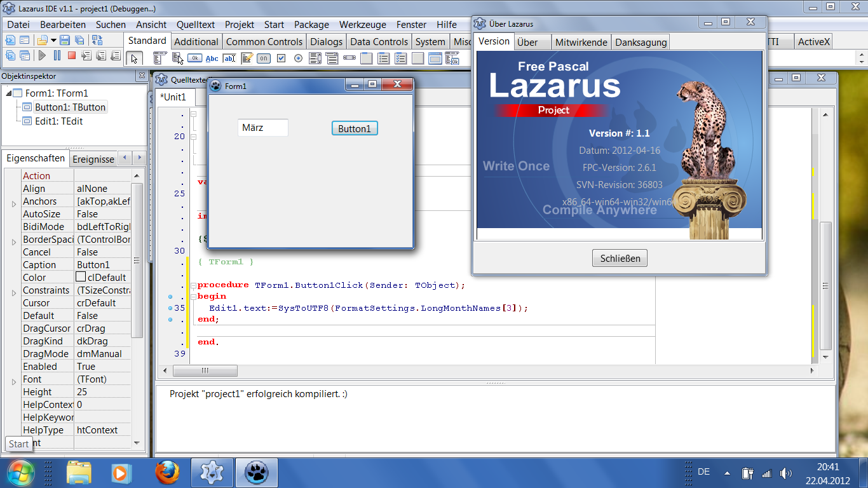Expand the BorderSpacing property
The image size is (868, 488).
(14, 241)
